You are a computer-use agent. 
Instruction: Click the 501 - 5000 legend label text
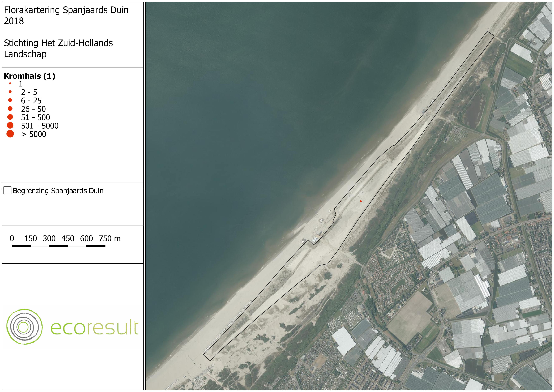coord(39,126)
